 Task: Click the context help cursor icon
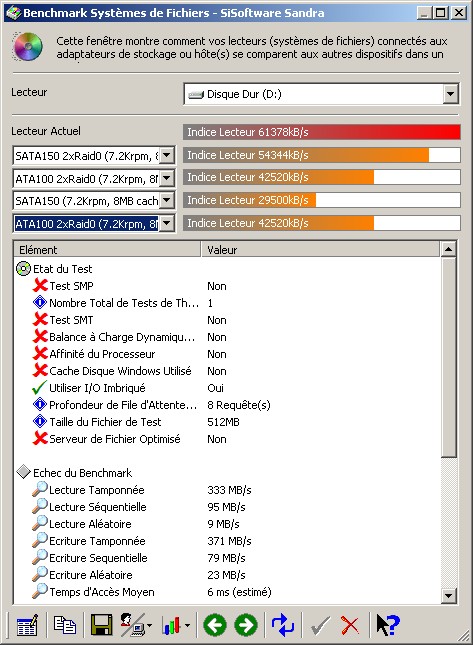[x=388, y=625]
